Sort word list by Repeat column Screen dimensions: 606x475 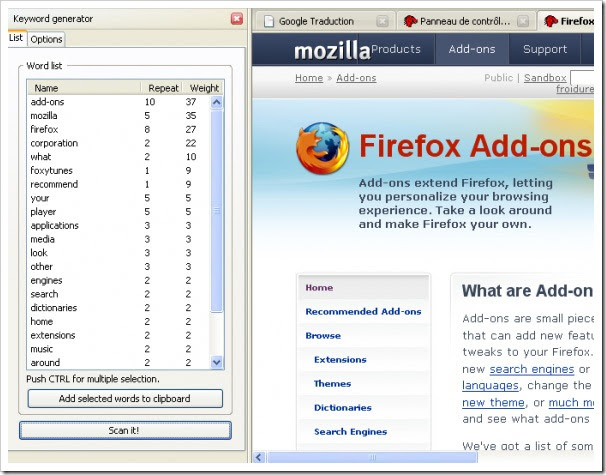162,88
